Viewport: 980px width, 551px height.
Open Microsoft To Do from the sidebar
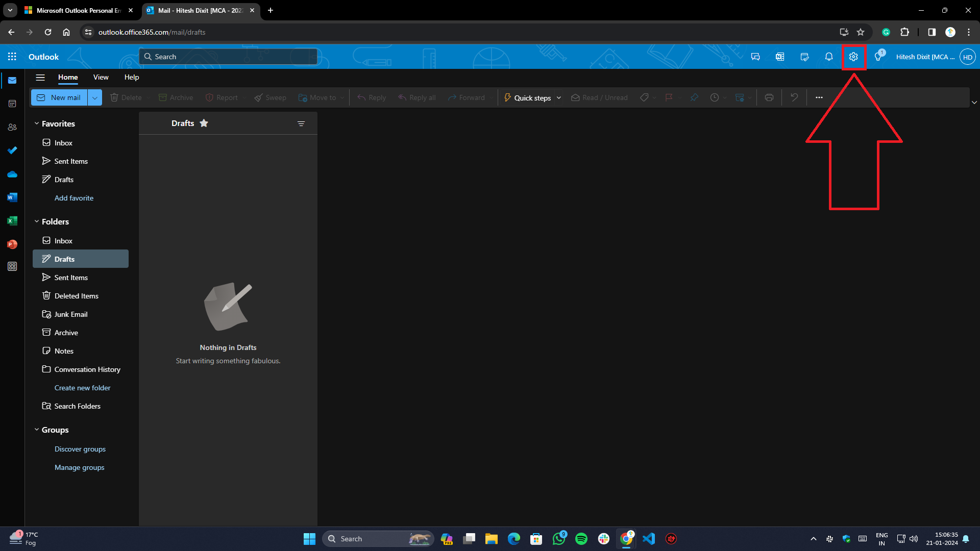tap(12, 151)
